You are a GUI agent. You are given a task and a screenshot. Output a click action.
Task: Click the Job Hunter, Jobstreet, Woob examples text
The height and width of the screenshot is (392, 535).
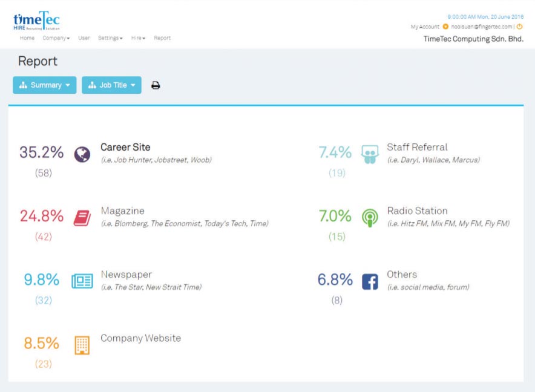pyautogui.click(x=156, y=160)
